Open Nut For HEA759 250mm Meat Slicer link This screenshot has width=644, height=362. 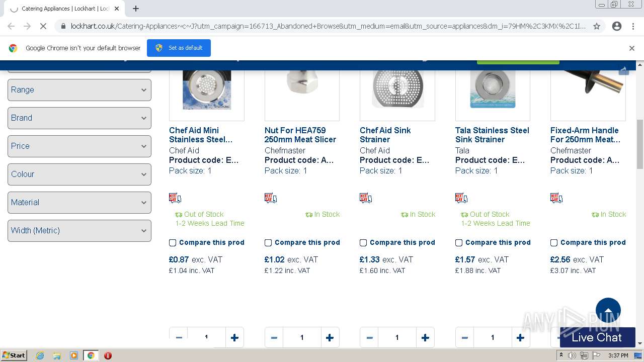[x=300, y=135]
